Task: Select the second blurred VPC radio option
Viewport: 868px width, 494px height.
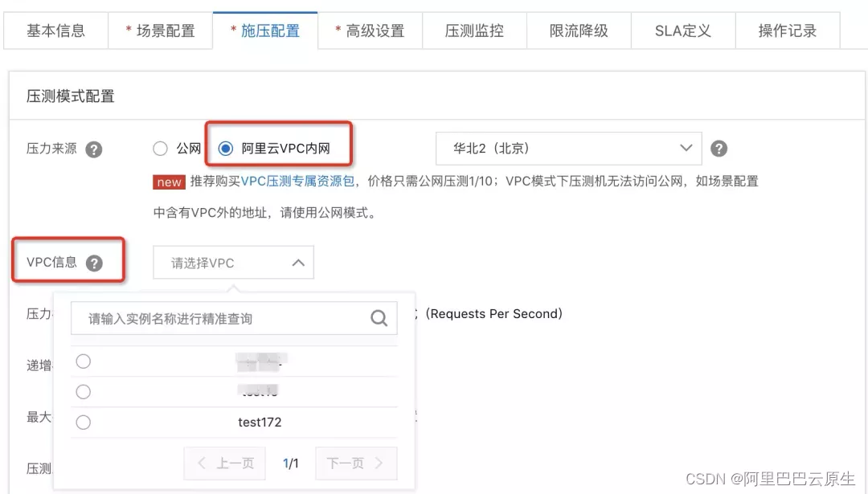Action: (x=83, y=392)
